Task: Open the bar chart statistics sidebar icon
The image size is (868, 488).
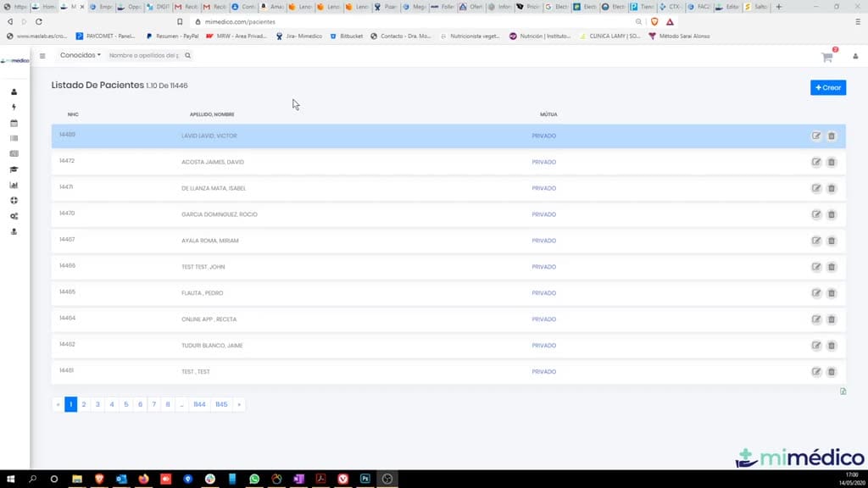Action: pos(14,185)
